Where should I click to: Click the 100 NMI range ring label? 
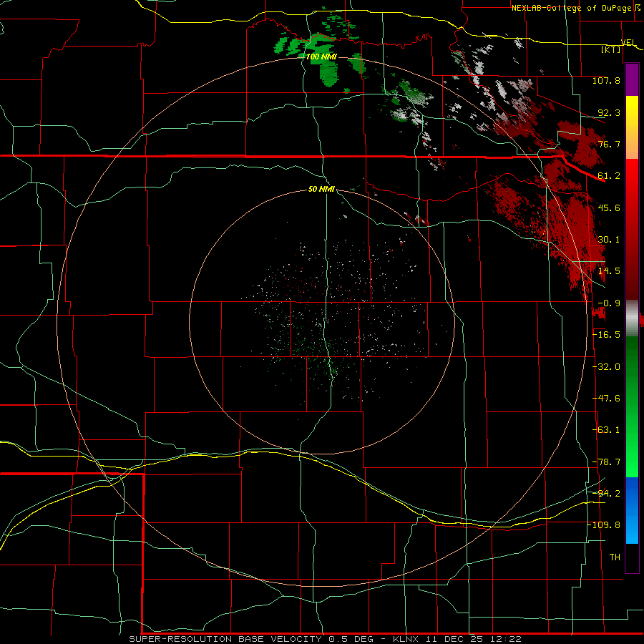coord(321,57)
